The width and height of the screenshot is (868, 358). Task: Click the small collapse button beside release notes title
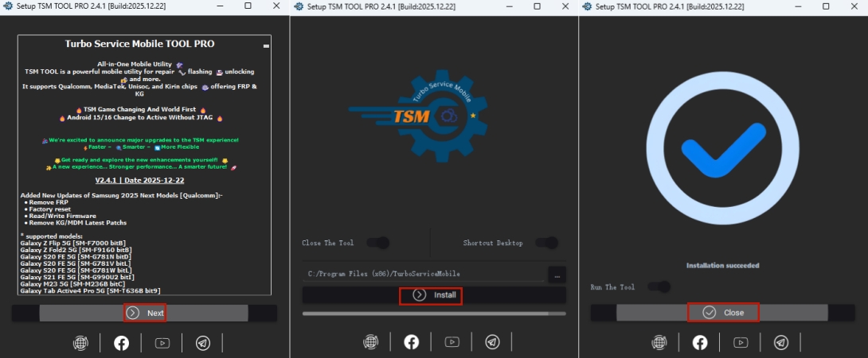(266, 46)
